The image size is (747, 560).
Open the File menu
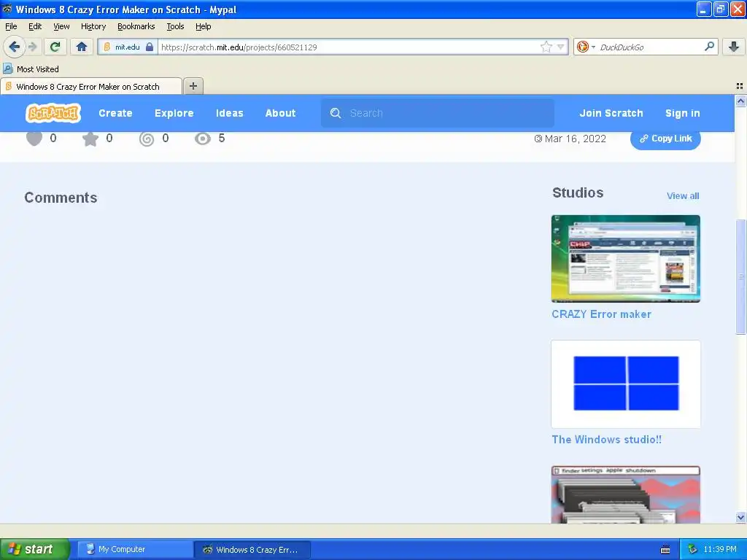pos(11,26)
